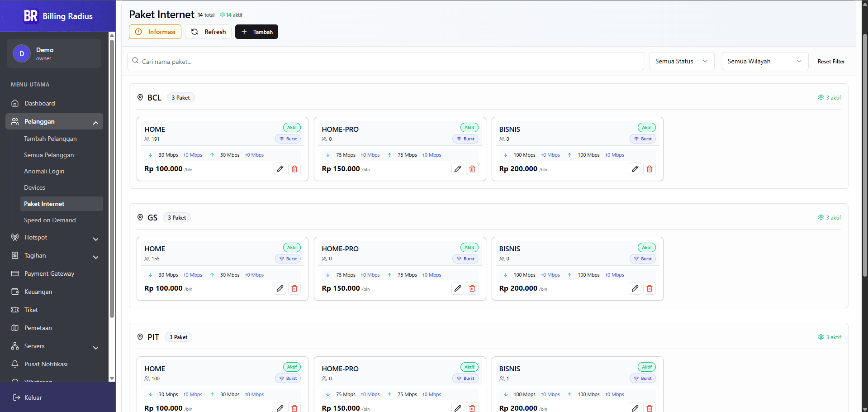Click Reset Filter
868x412 pixels.
[831, 62]
